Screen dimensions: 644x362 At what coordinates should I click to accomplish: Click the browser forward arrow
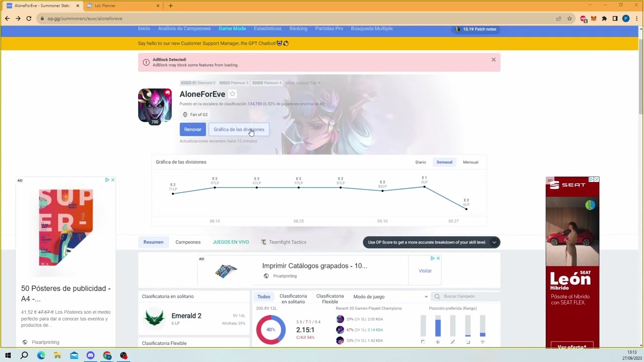tap(18, 19)
